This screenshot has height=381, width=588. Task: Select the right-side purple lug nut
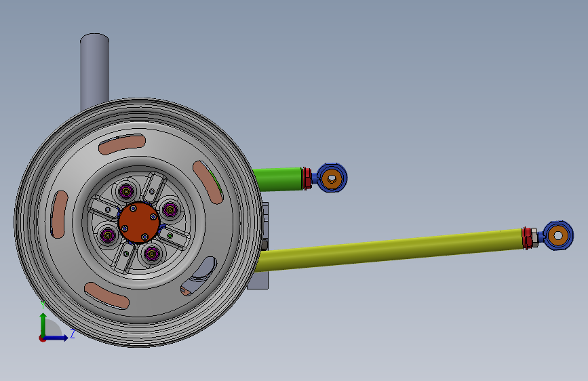click(x=170, y=209)
